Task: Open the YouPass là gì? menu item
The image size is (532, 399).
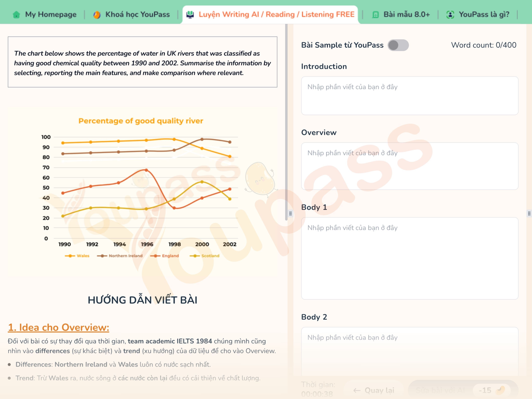Action: 484,15
